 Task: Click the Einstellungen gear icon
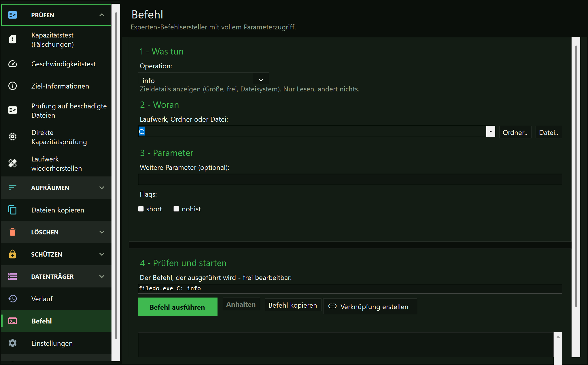pyautogui.click(x=12, y=343)
